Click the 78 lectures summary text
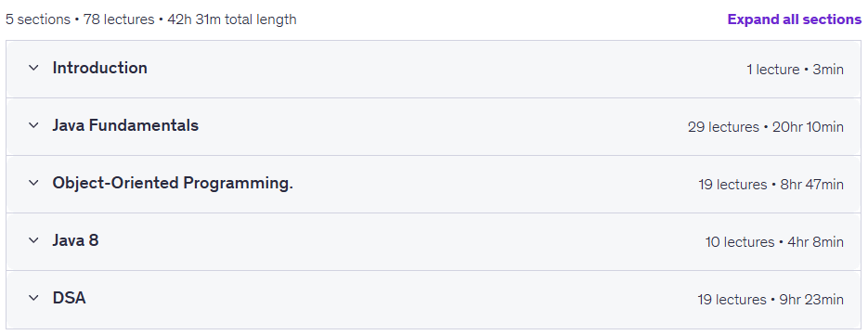The image size is (868, 335). [119, 19]
